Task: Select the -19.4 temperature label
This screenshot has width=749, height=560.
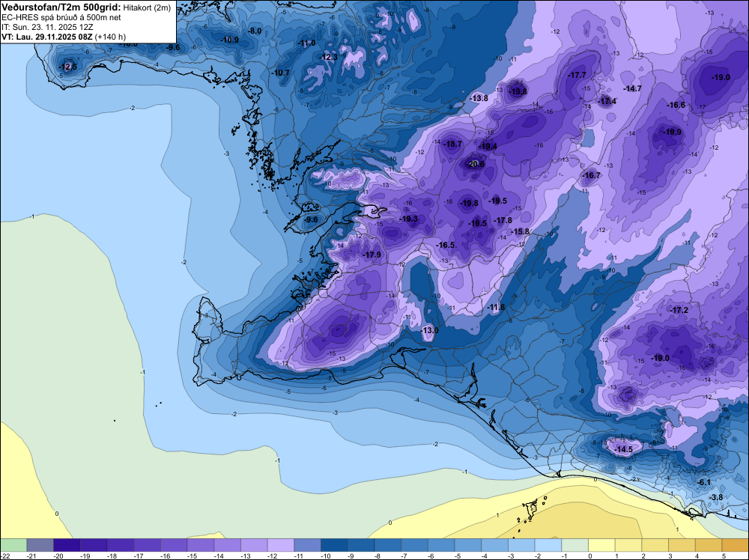Action: (x=488, y=147)
